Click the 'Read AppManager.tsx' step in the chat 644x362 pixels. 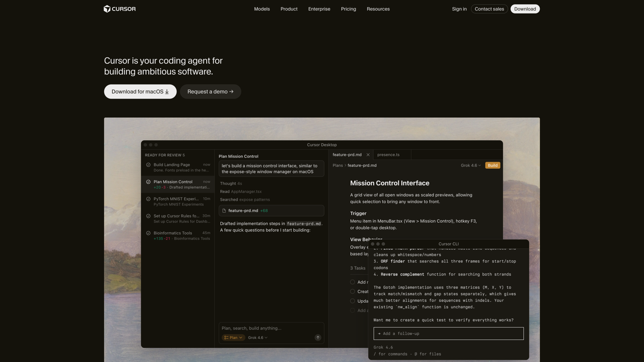coord(240,192)
